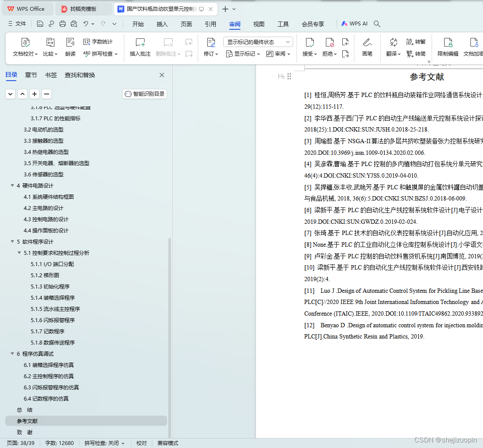This screenshot has height=448, width=483.
Task: Open the 查找和替换 panel tab
Action: (80, 75)
